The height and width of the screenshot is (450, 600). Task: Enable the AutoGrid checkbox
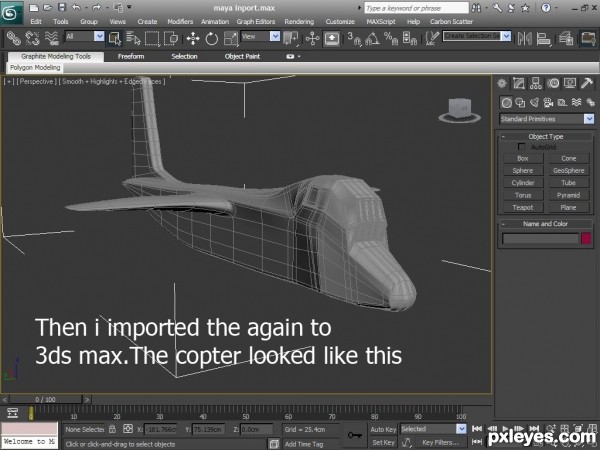[521, 147]
